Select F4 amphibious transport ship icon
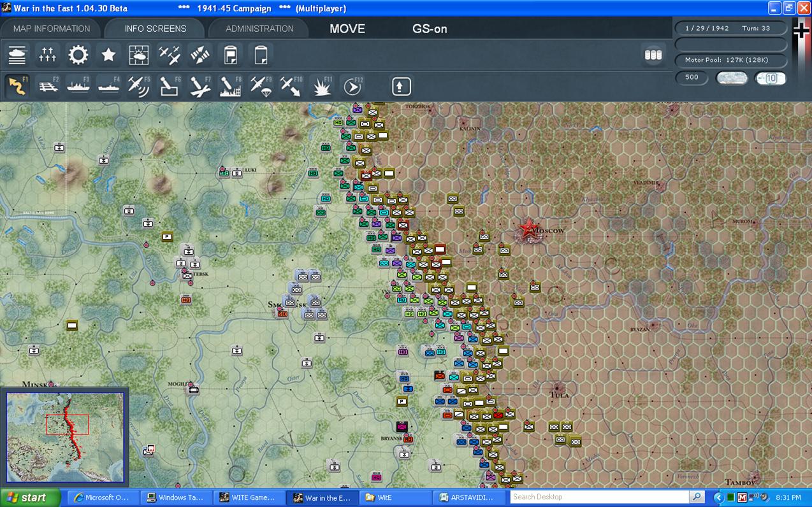Image resolution: width=812 pixels, height=507 pixels. click(x=109, y=86)
